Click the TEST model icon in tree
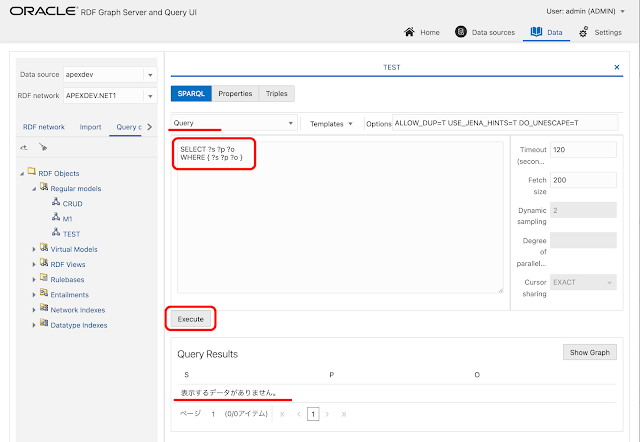The width and height of the screenshot is (640, 442). coord(56,232)
